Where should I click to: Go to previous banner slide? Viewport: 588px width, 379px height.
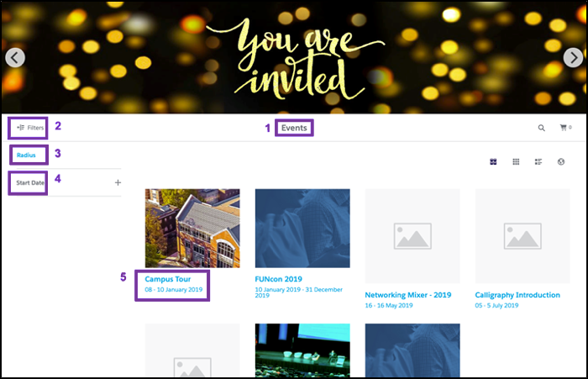(x=15, y=57)
